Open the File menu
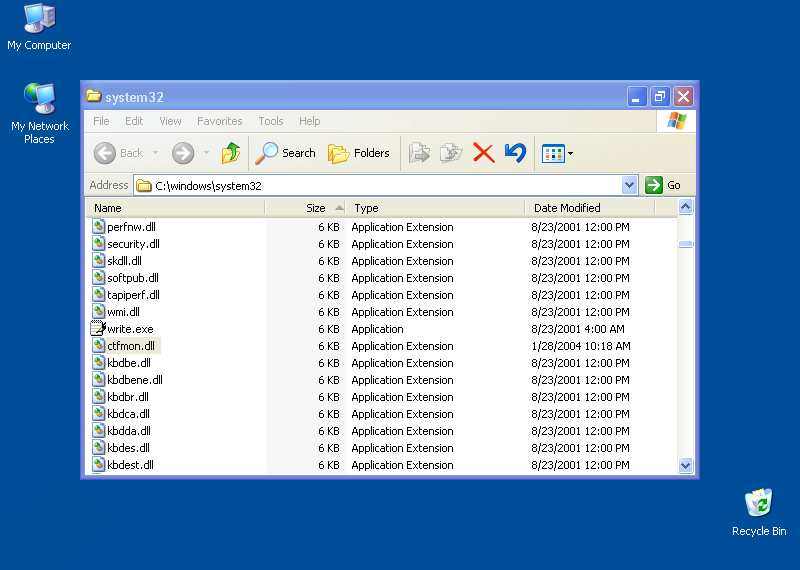Image resolution: width=800 pixels, height=570 pixels. coord(101,121)
